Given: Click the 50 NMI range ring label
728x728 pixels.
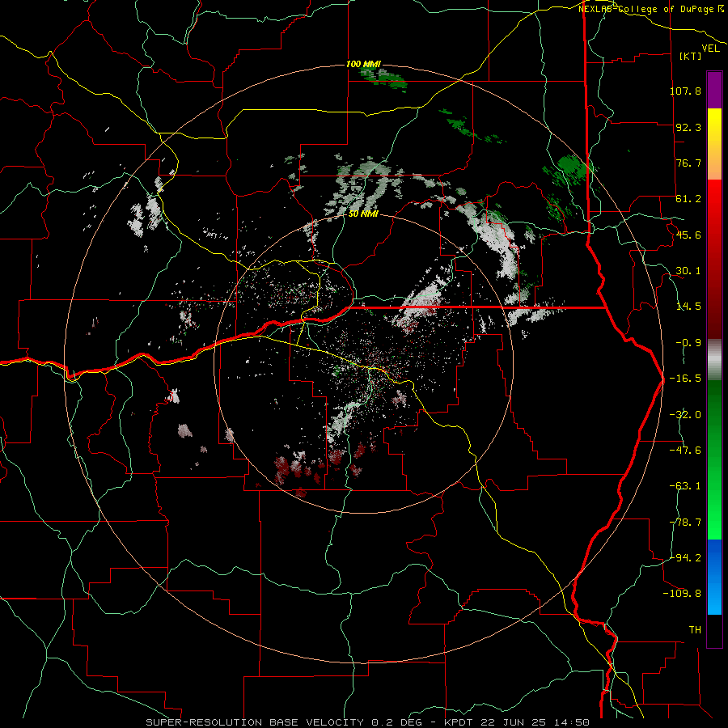Looking at the screenshot, I should 363,214.
